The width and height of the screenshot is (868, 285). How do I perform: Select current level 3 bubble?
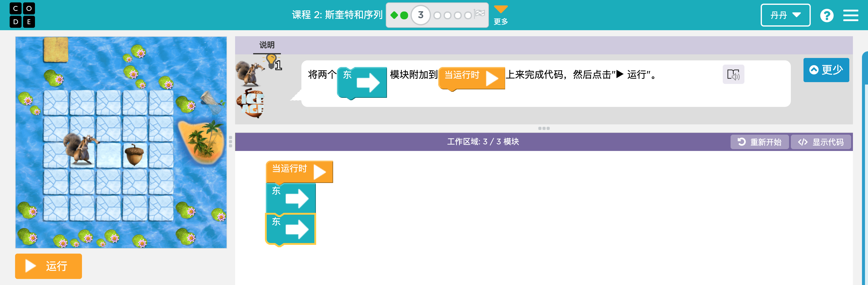(x=420, y=15)
